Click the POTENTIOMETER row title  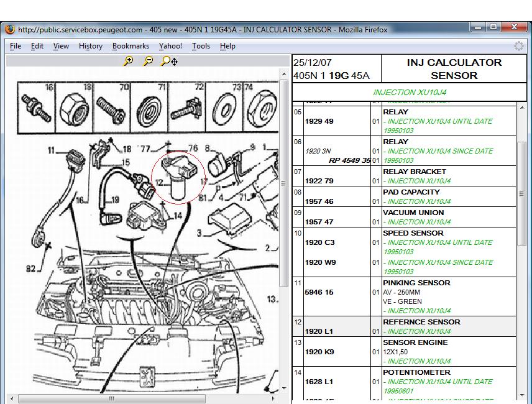click(416, 372)
